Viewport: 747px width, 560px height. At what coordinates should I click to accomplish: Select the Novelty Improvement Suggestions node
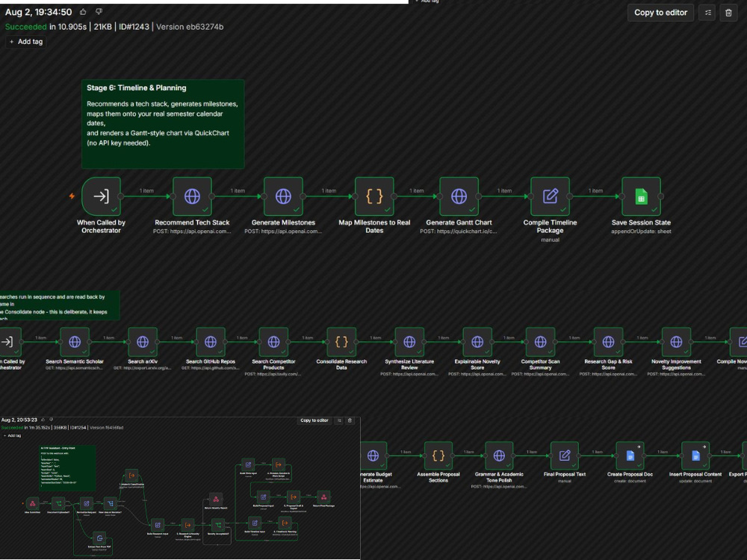[x=676, y=342]
